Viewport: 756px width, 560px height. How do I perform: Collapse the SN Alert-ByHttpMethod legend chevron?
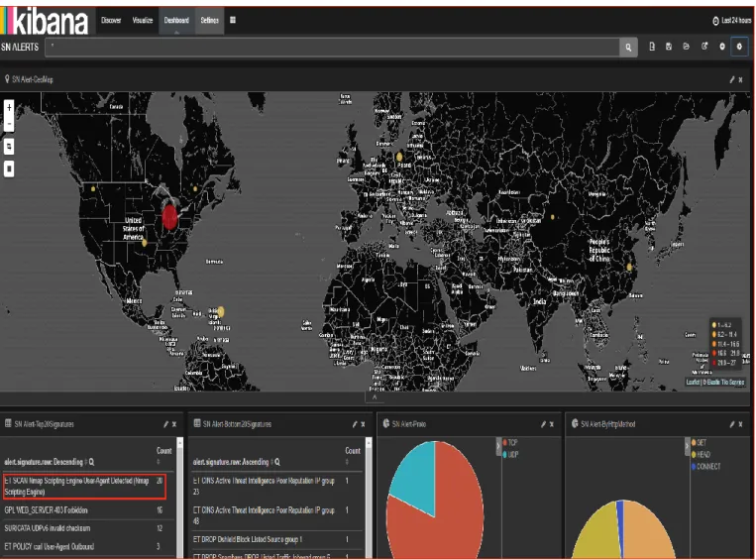tap(687, 446)
